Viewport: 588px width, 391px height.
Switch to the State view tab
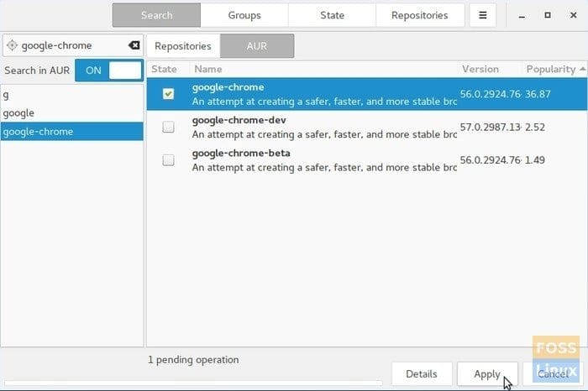(332, 15)
